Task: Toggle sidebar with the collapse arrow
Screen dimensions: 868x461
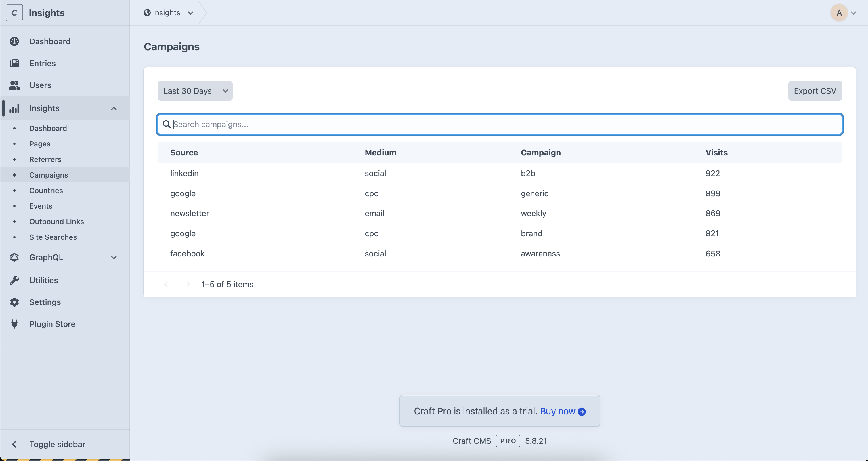Action: (x=14, y=444)
